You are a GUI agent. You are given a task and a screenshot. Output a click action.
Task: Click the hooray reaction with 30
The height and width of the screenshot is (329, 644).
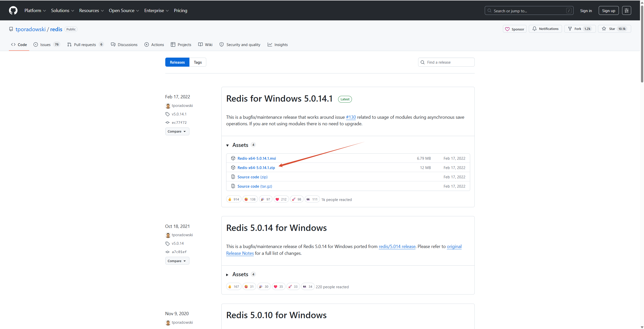(x=264, y=286)
